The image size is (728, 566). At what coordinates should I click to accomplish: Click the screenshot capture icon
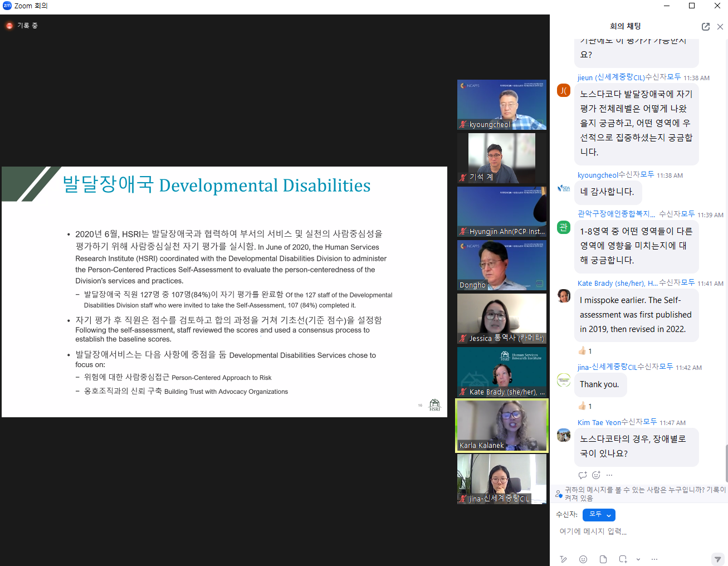tap(623, 559)
